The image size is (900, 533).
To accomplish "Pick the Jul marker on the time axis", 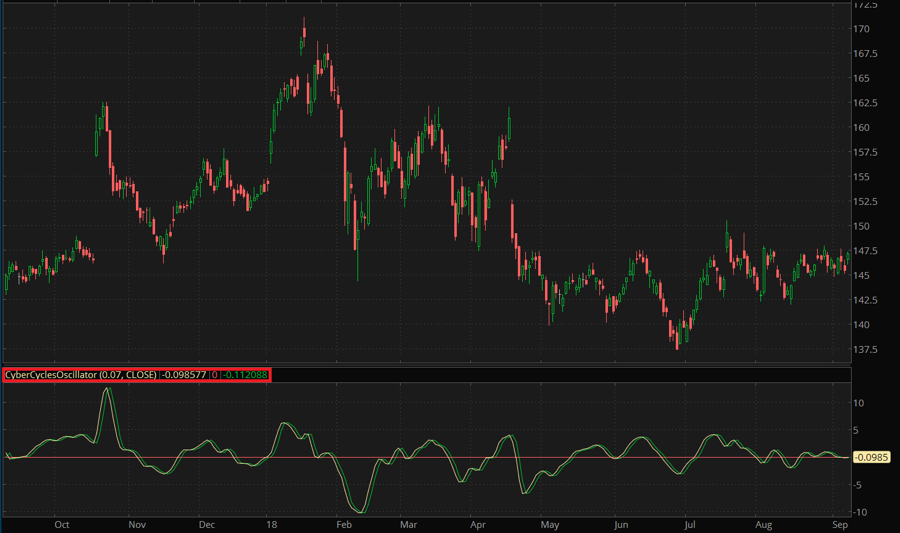I will [689, 523].
